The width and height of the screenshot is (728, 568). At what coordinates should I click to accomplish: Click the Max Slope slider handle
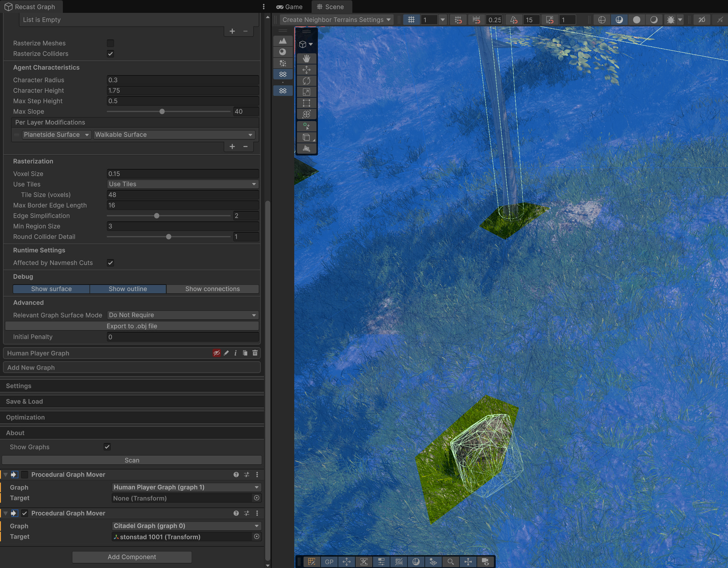pyautogui.click(x=162, y=112)
